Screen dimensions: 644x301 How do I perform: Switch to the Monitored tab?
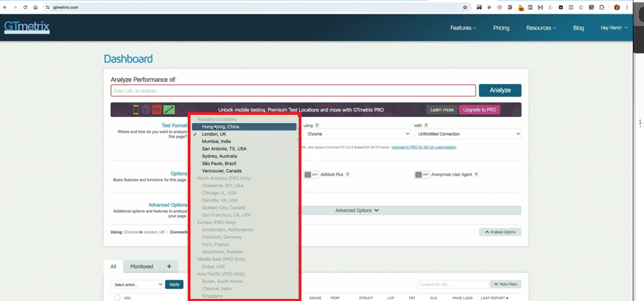(x=142, y=267)
